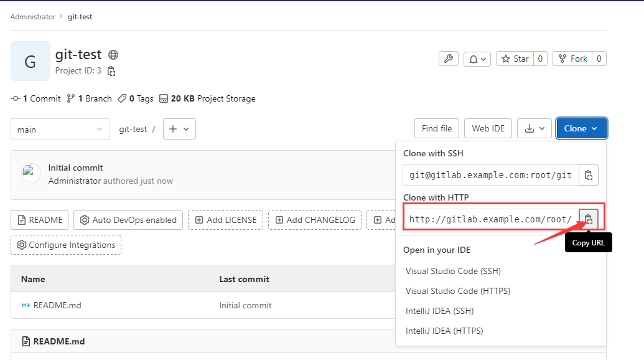The height and width of the screenshot is (360, 644).
Task: Click the README.md heading below file table
Action: [x=58, y=341]
